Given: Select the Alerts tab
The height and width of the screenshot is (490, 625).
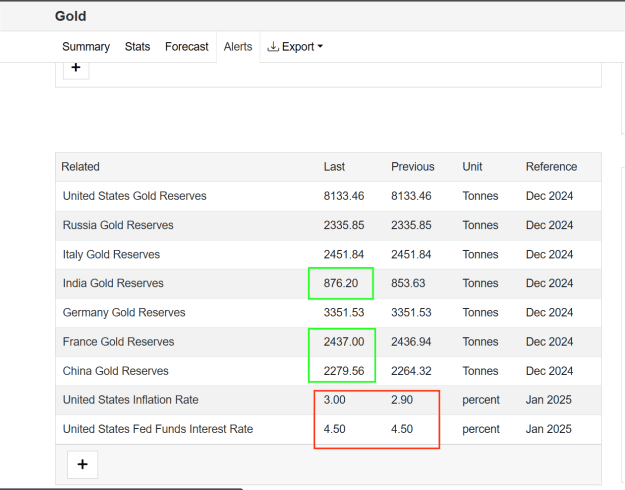Looking at the screenshot, I should pyautogui.click(x=238, y=47).
